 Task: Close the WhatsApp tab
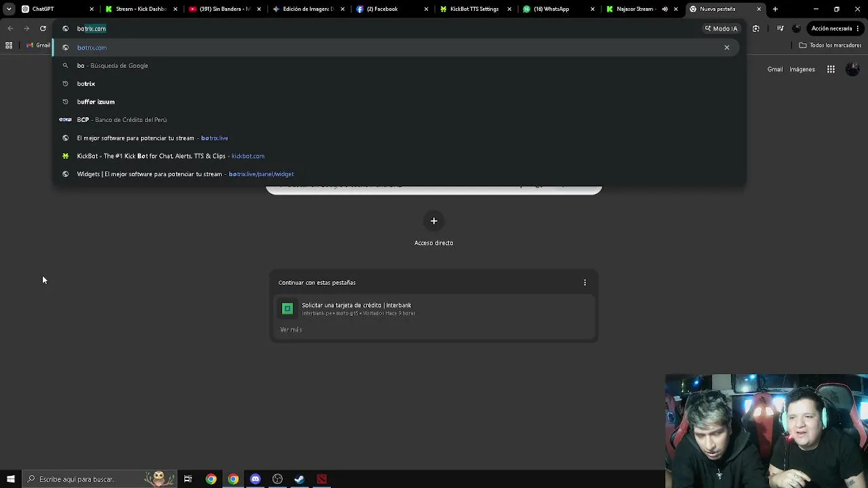593,9
